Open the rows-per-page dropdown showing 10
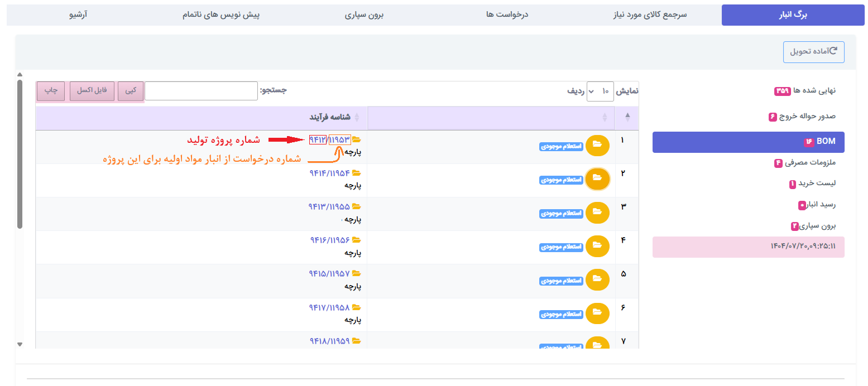Screen dimensions: 868x386 pos(600,91)
